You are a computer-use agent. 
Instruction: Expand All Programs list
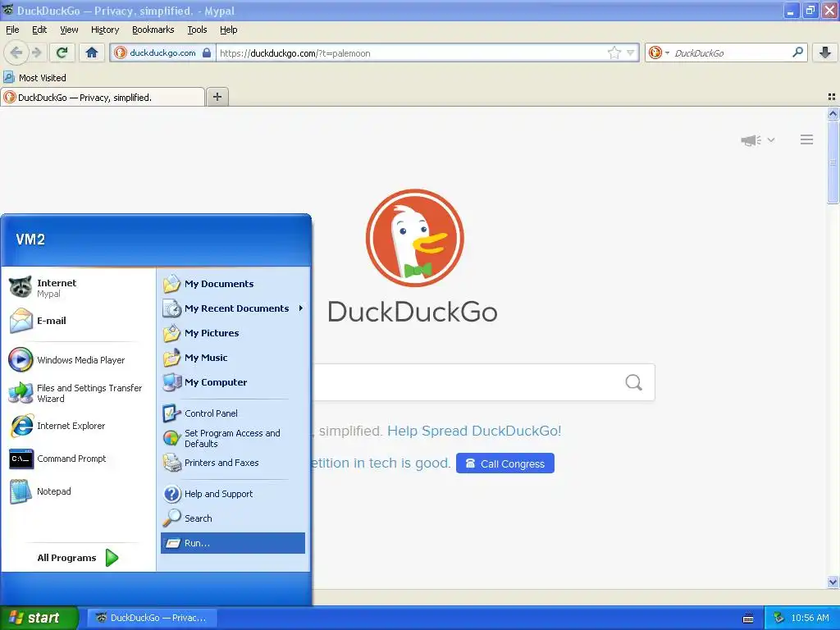point(78,558)
